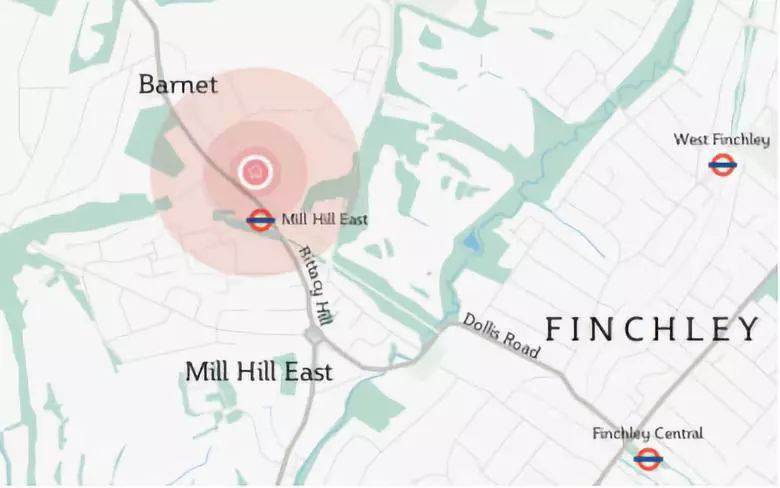Click the roundabout junction on Bittacy Hill
Viewport: 780px width, 488px height.
pyautogui.click(x=315, y=335)
